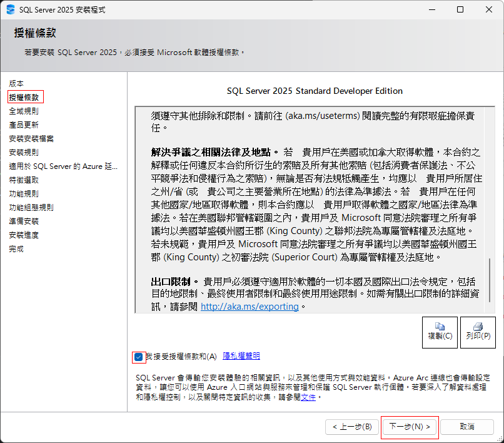Select the 完成 step in the sidebar
This screenshot has height=443, width=504.
tap(16, 249)
